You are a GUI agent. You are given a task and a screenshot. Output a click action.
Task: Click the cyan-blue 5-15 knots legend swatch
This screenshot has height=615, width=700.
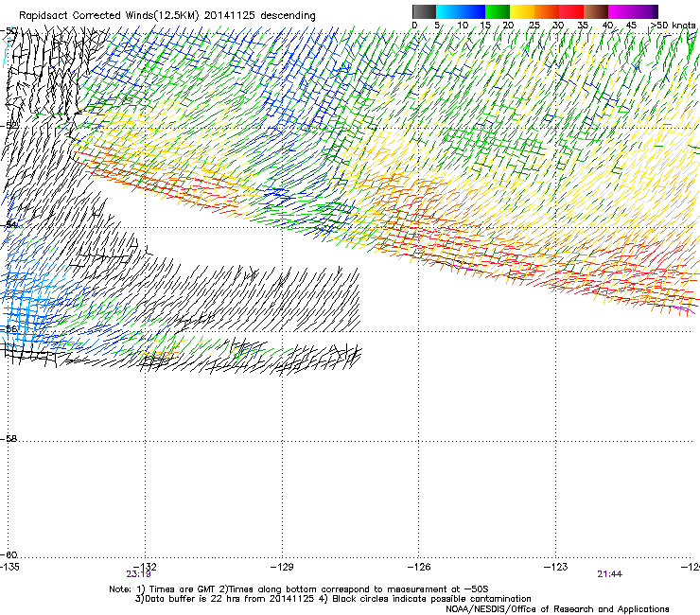click(x=461, y=11)
